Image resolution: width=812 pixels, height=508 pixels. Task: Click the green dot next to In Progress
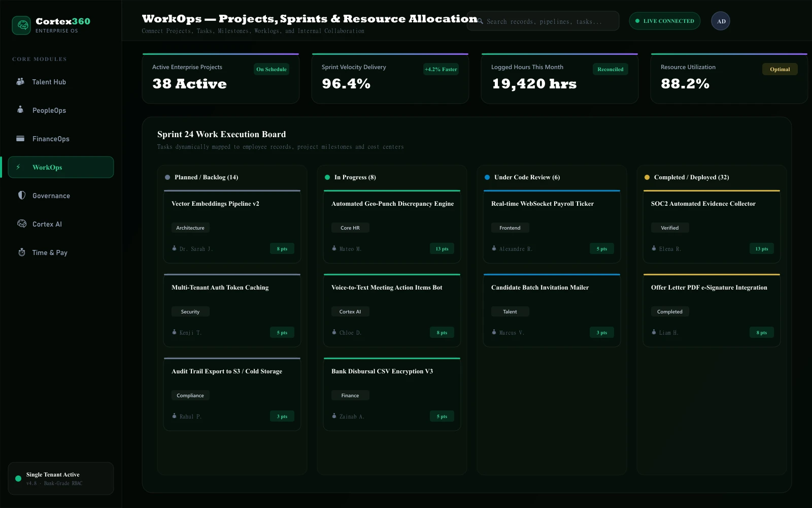point(327,177)
